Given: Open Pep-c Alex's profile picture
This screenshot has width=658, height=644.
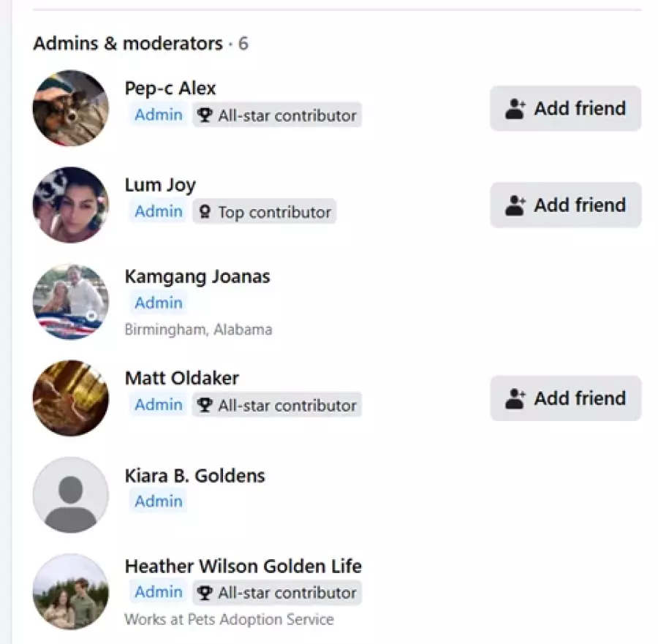Looking at the screenshot, I should 70,108.
